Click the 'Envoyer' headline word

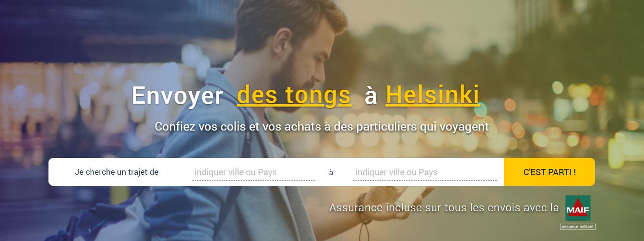177,95
